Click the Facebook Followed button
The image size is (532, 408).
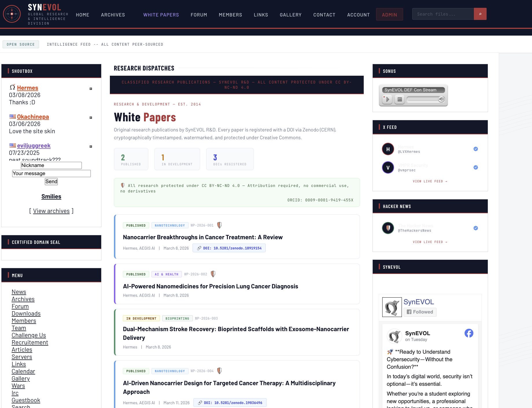(420, 312)
